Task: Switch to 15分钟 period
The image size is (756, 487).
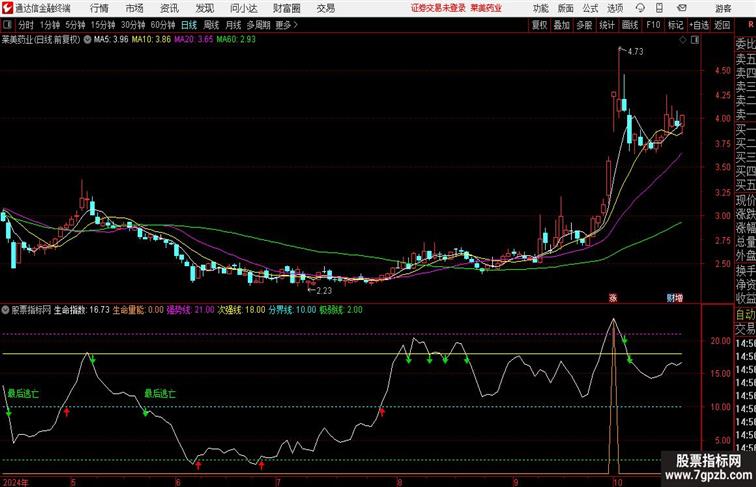Action: click(103, 25)
